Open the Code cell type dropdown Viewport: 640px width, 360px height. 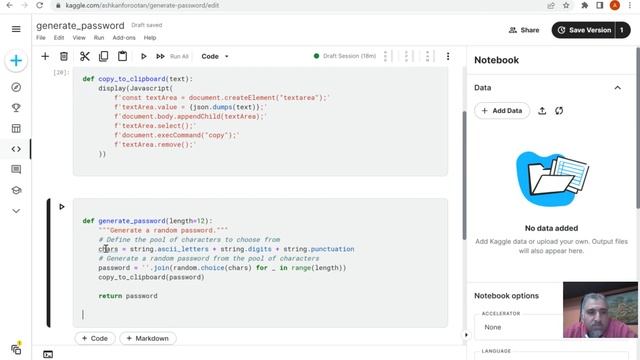pyautogui.click(x=215, y=56)
